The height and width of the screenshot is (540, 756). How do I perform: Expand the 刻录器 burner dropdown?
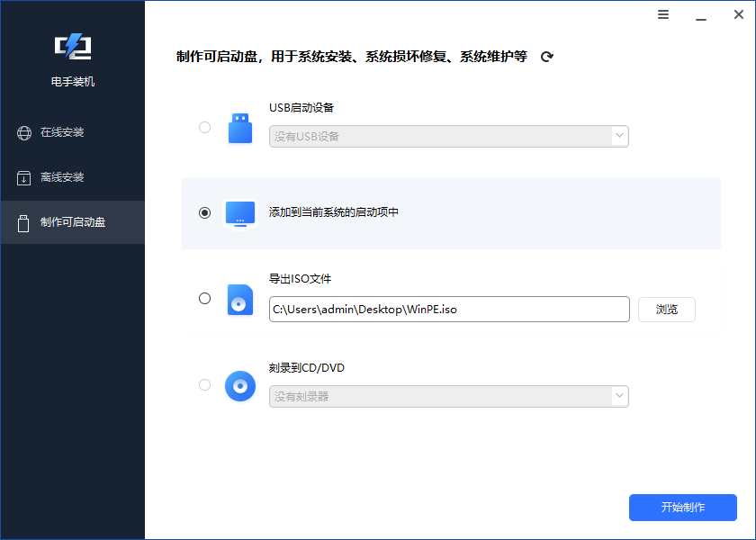(619, 396)
